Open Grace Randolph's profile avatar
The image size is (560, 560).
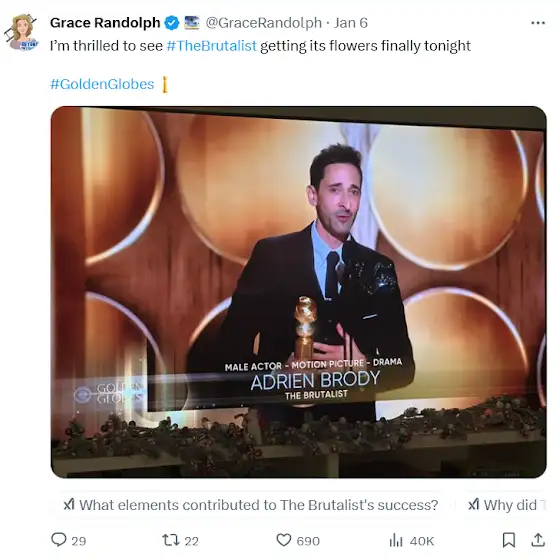click(x=22, y=32)
